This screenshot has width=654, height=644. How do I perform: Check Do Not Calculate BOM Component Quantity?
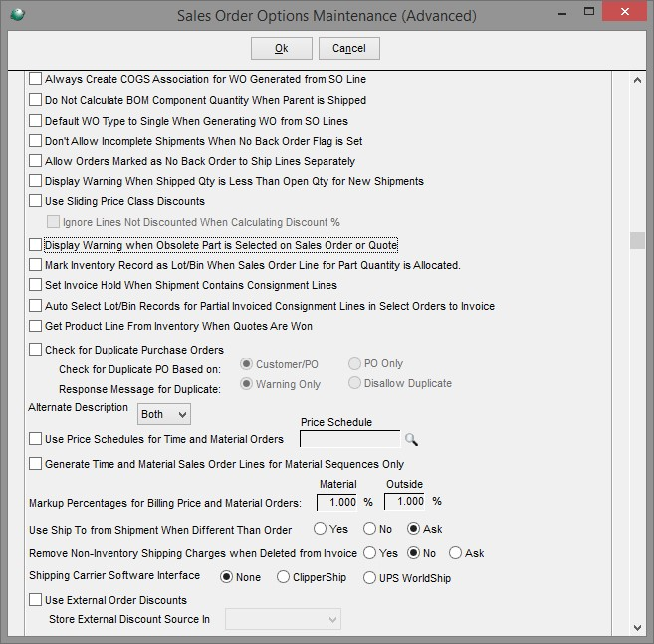36,100
